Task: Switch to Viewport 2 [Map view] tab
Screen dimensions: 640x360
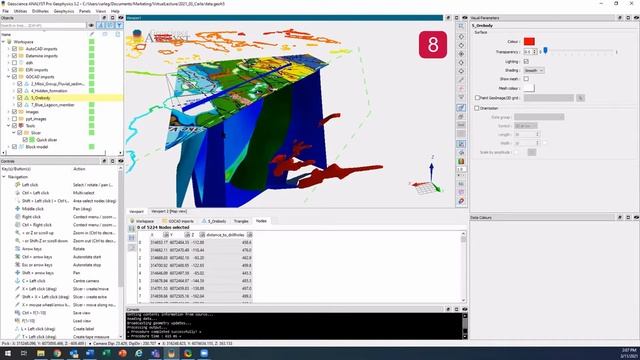Action: click(x=169, y=211)
